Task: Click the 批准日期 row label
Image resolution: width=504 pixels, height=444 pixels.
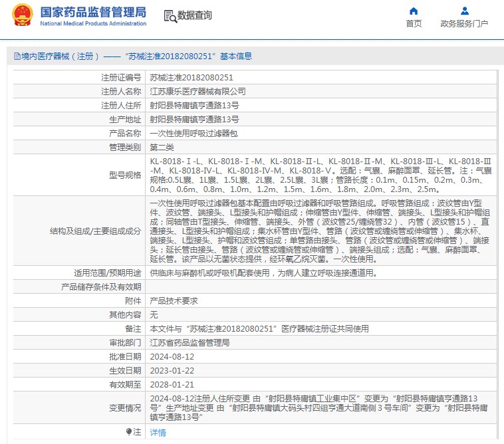Action: click(x=125, y=357)
